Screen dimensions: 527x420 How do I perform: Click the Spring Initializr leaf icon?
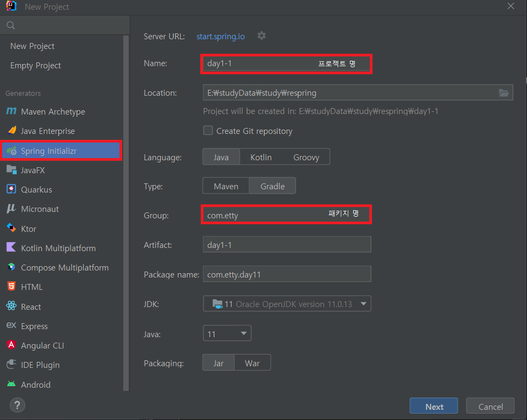click(11, 151)
